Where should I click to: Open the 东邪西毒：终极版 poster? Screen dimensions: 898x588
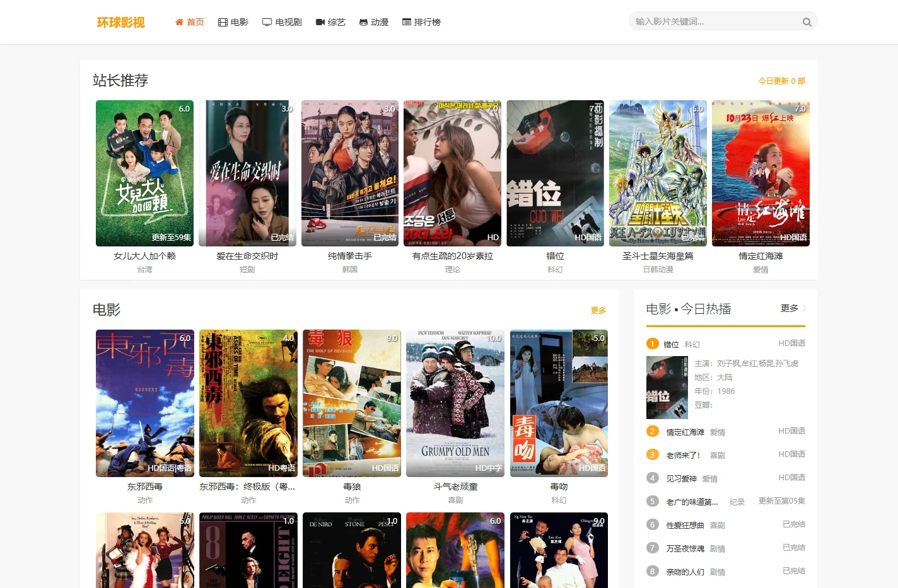click(248, 403)
